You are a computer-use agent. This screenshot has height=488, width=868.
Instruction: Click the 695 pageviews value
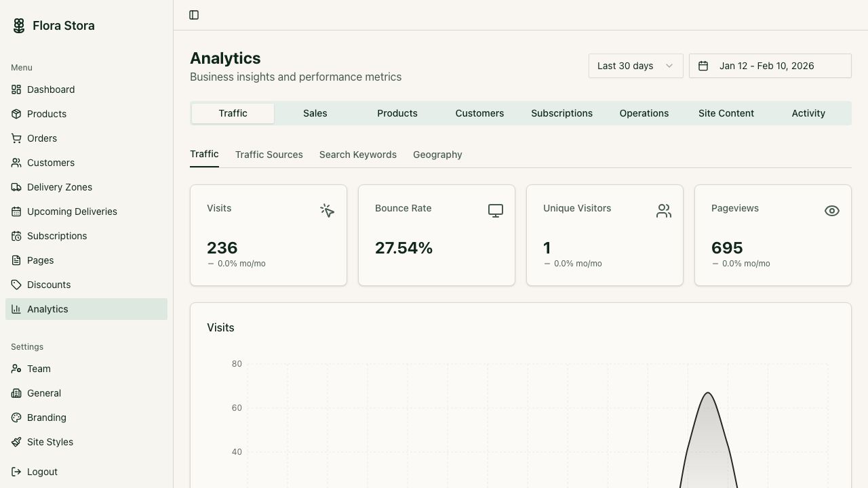click(x=727, y=248)
